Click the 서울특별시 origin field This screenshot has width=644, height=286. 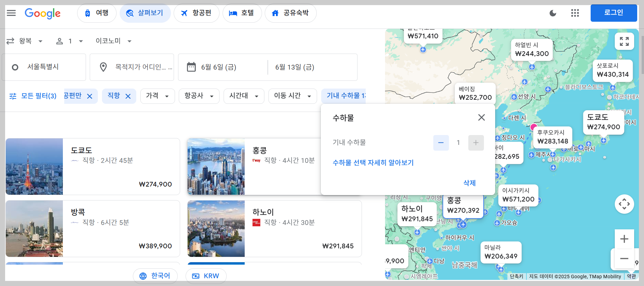point(44,67)
